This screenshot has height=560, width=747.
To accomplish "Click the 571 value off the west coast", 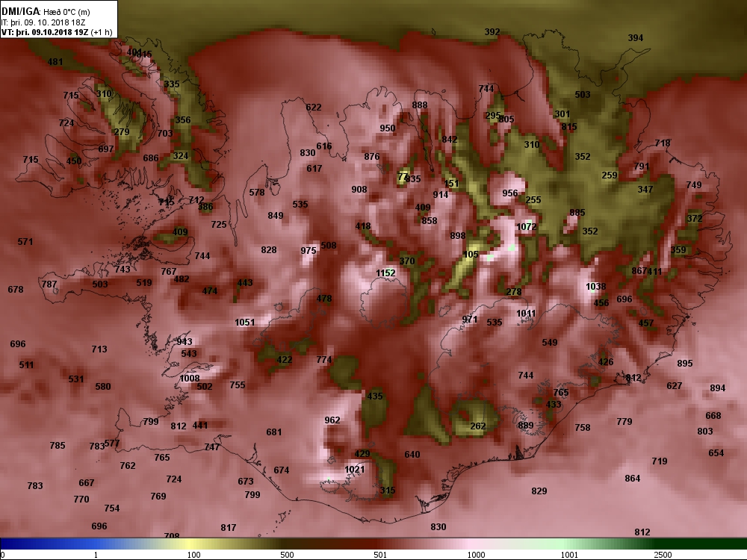I will coord(25,241).
